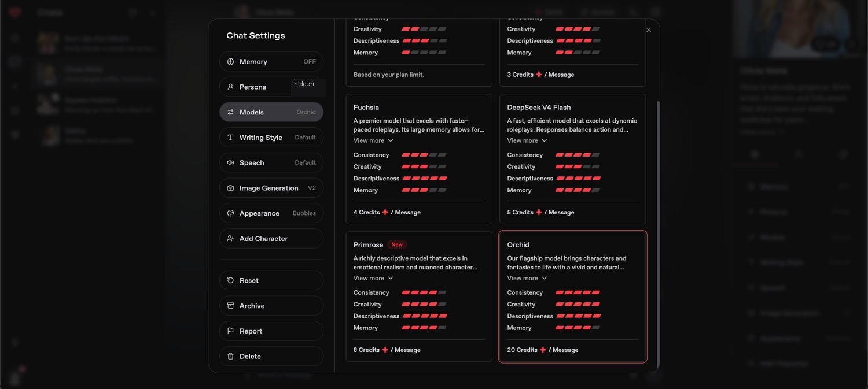Click the brain icon beside Memory

(230, 61)
